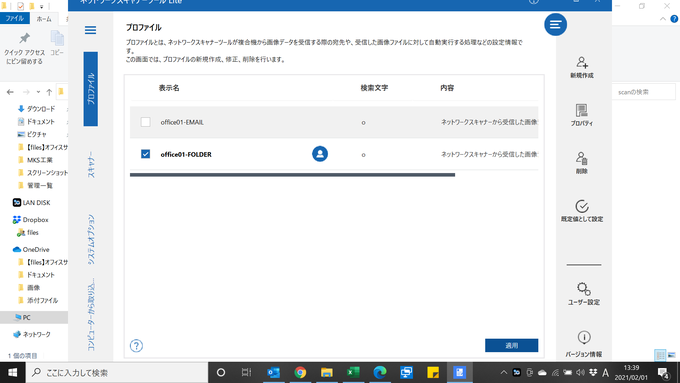Show hidden tray icons chevron
Screen dimensions: 680x383
pyautogui.click(x=503, y=373)
